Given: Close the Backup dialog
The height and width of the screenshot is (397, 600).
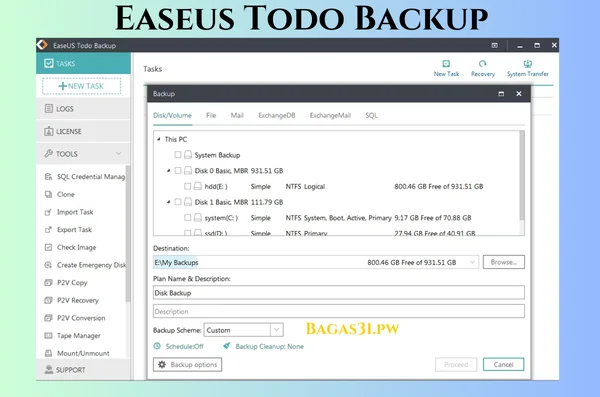Looking at the screenshot, I should tap(518, 94).
